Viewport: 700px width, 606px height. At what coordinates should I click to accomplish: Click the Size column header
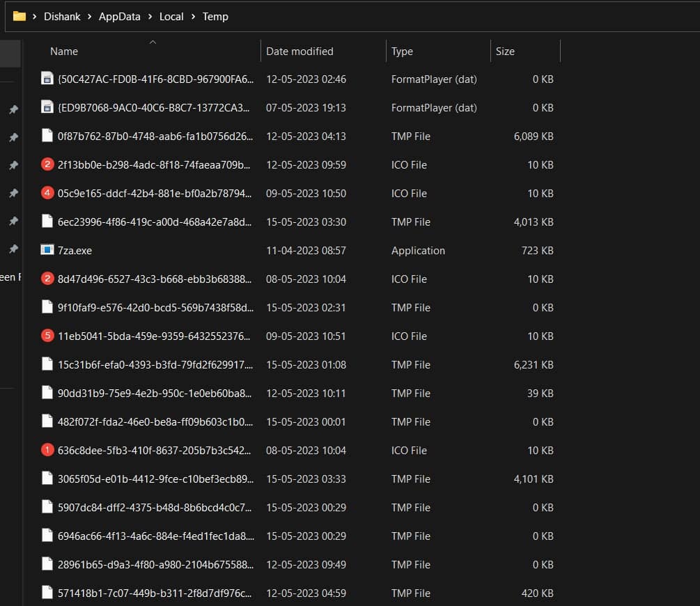tap(505, 51)
